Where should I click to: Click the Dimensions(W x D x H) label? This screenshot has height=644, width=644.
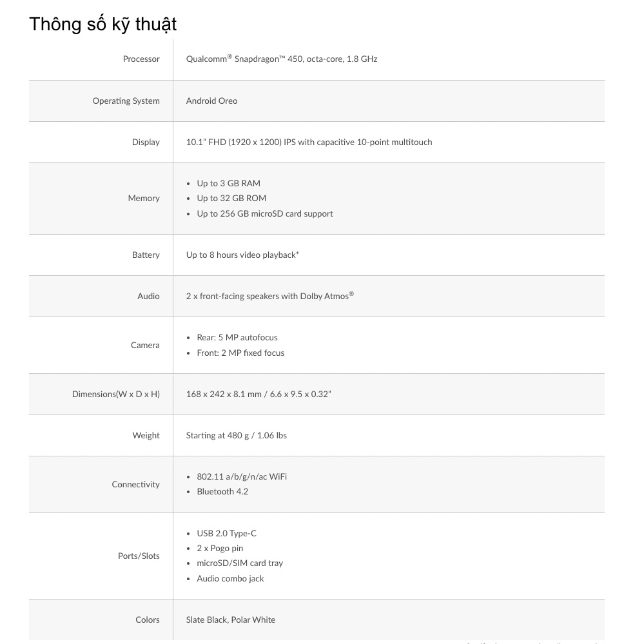coord(116,395)
